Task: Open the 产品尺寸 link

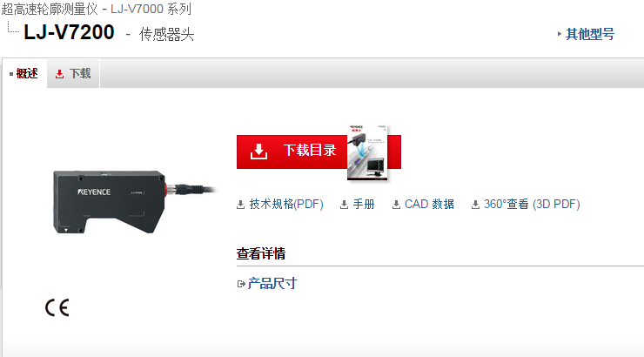Action: [272, 284]
